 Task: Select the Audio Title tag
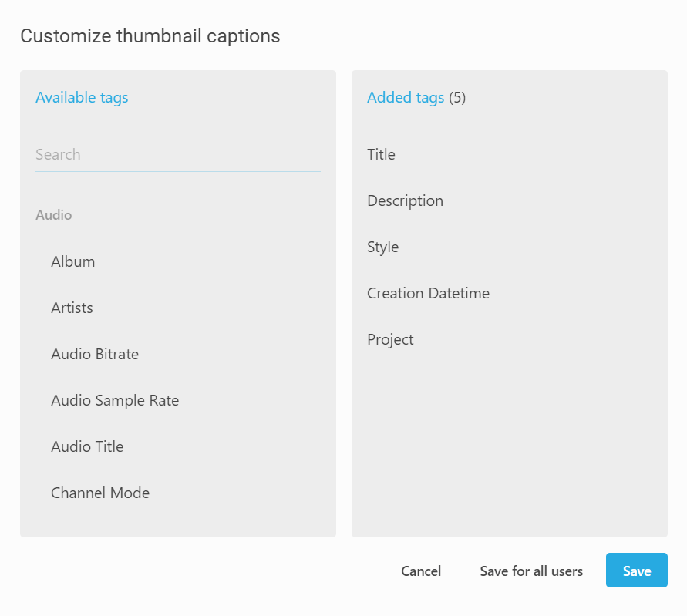[87, 446]
